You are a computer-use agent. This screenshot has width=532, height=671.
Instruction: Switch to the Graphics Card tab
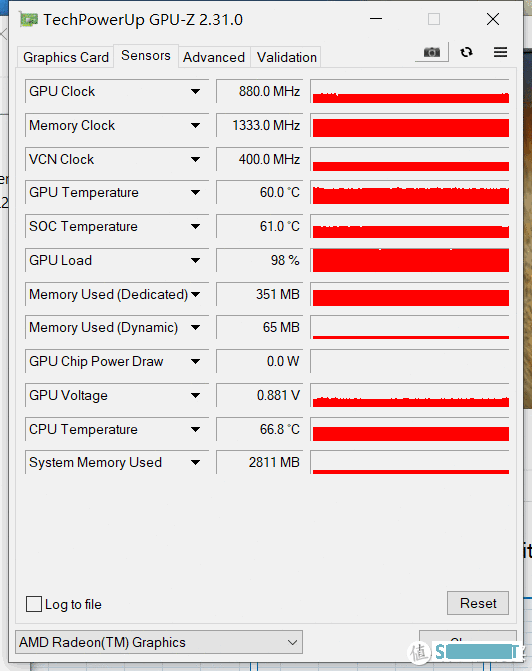click(x=65, y=57)
